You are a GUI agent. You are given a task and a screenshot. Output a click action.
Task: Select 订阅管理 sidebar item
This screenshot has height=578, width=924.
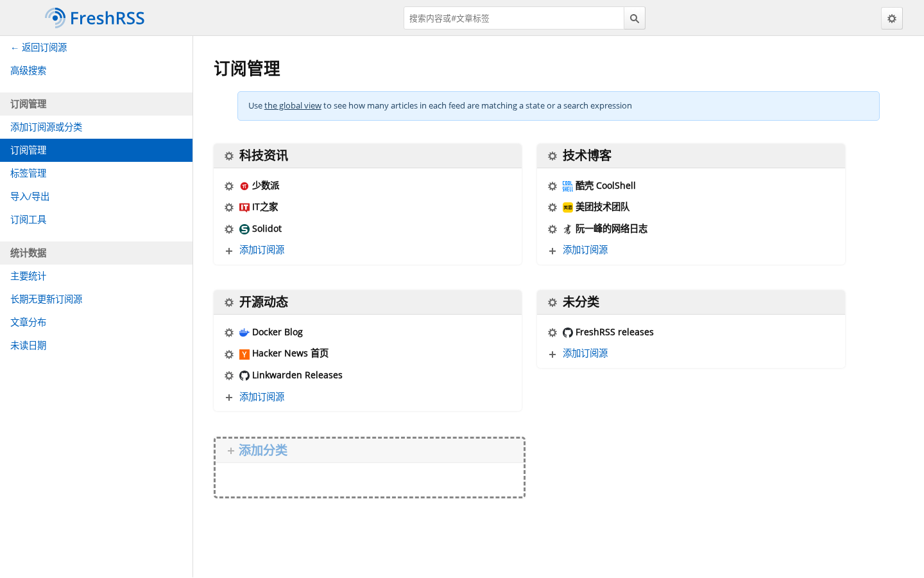[x=96, y=150]
